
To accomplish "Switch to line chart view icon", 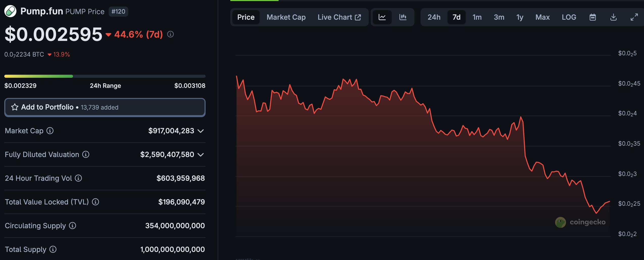I will tap(382, 17).
